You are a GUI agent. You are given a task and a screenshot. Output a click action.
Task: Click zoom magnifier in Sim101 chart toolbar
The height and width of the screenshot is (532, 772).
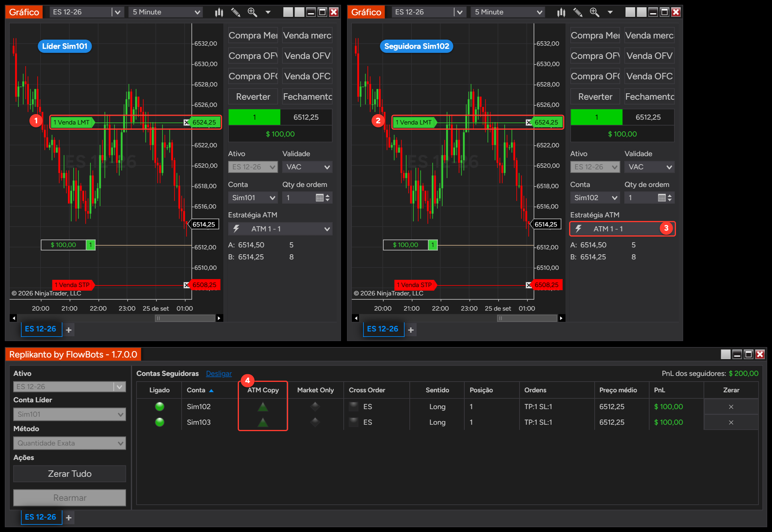[x=252, y=12]
